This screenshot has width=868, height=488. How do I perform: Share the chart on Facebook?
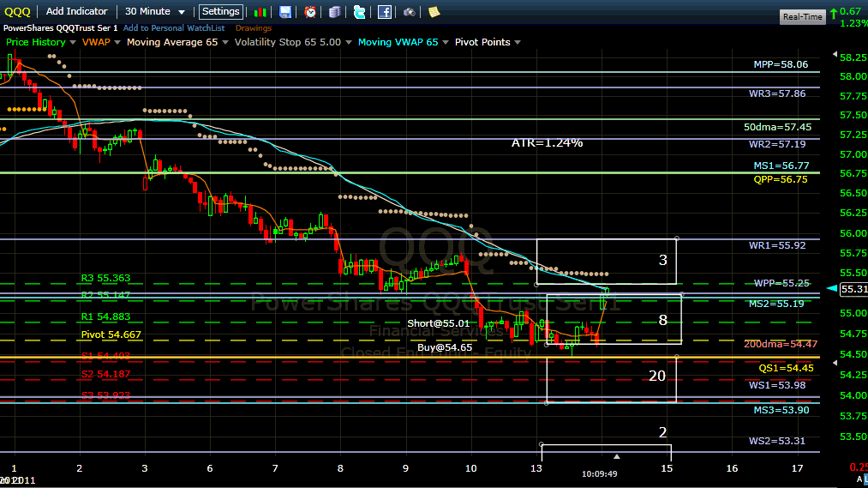[385, 12]
